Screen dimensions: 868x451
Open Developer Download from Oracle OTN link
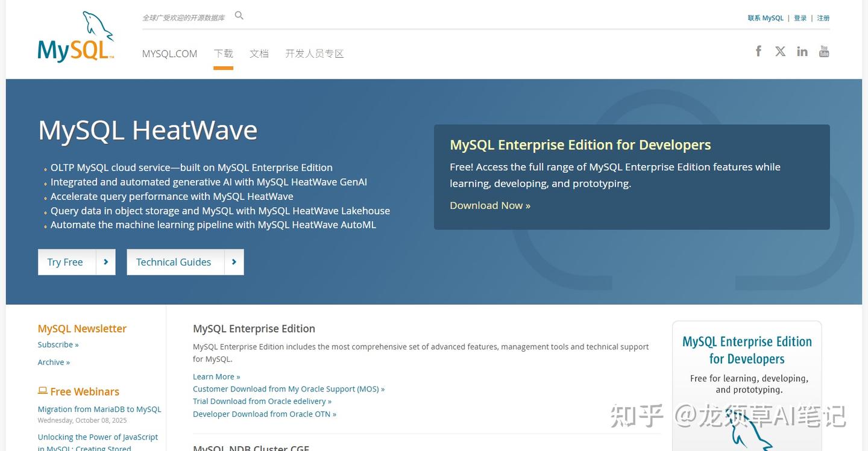click(265, 414)
